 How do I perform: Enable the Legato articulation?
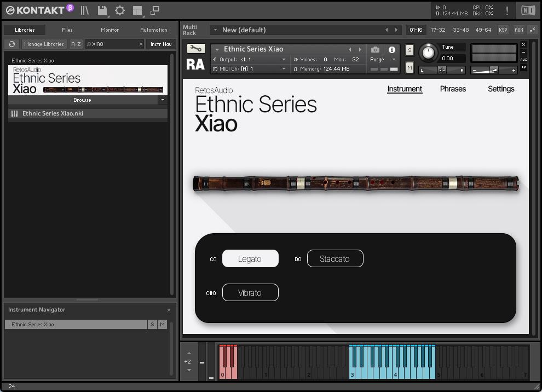tap(250, 258)
